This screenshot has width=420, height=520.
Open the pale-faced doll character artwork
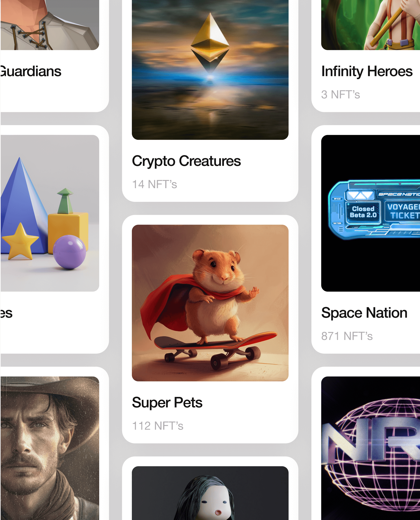tap(210, 493)
